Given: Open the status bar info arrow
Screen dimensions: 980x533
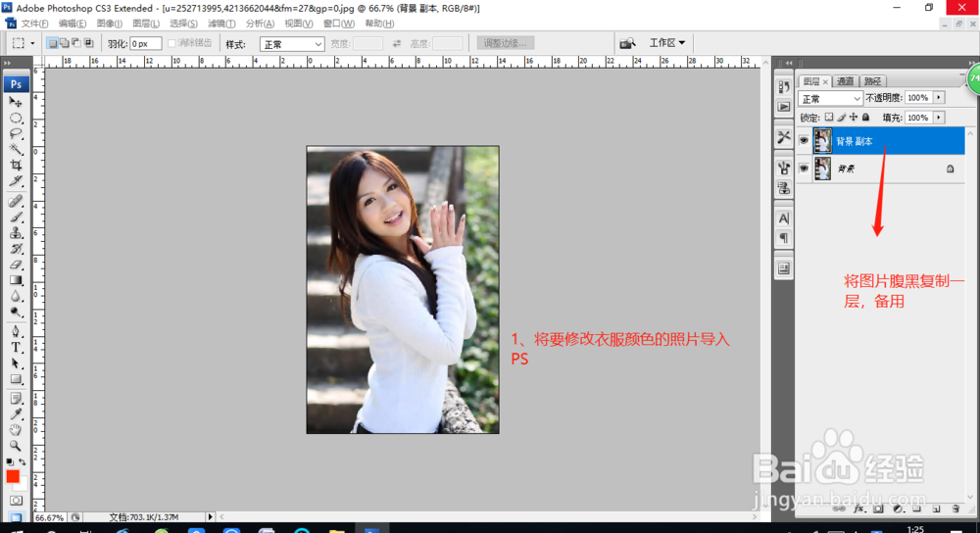Looking at the screenshot, I should pos(210,516).
